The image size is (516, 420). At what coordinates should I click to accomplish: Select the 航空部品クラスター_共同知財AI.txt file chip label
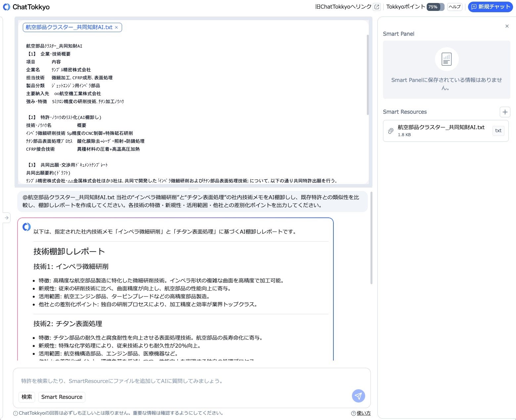pos(69,27)
